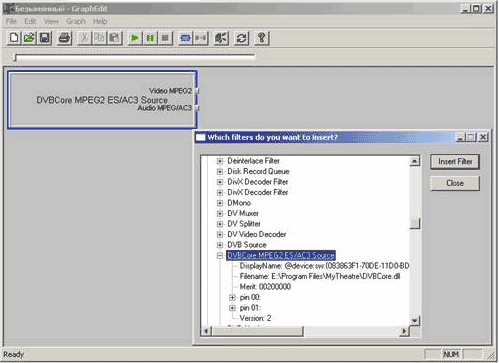Click the Merit: 00200000 row
Screen dimensions: 499x363
265,287
